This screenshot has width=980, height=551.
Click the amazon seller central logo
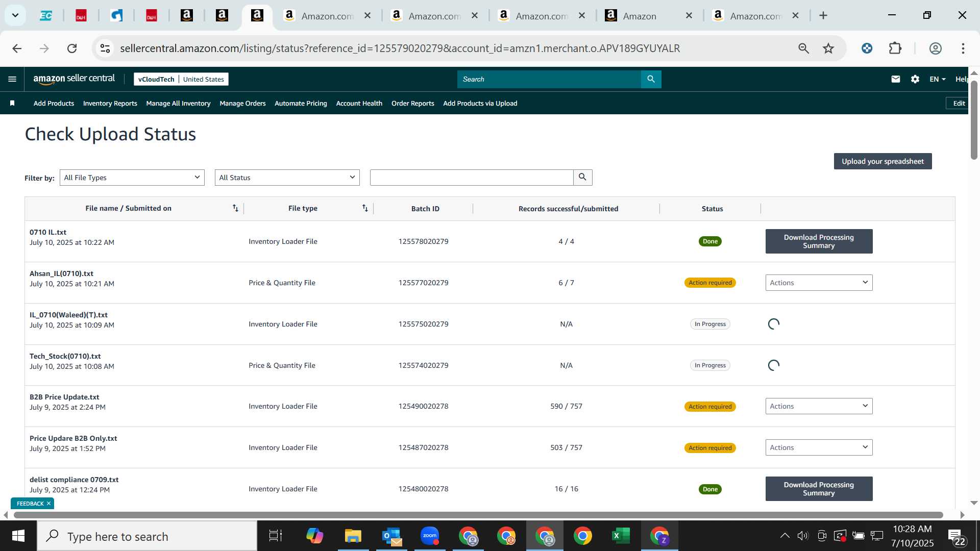[74, 79]
